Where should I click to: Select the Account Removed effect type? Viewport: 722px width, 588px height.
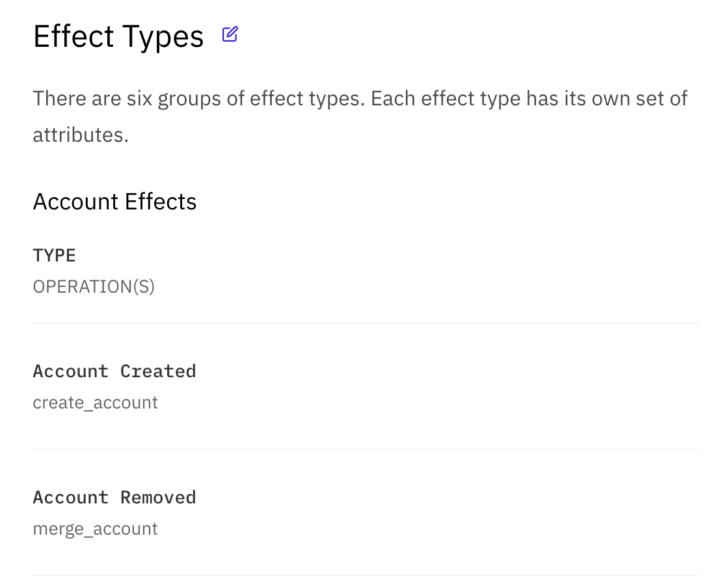tap(114, 498)
